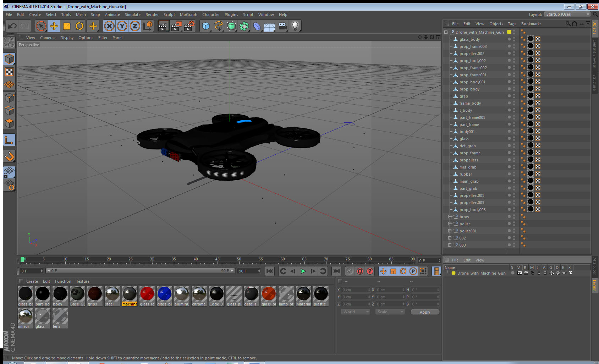The height and width of the screenshot is (364, 599).
Task: Add a Light object bulb icon
Action: [295, 26]
